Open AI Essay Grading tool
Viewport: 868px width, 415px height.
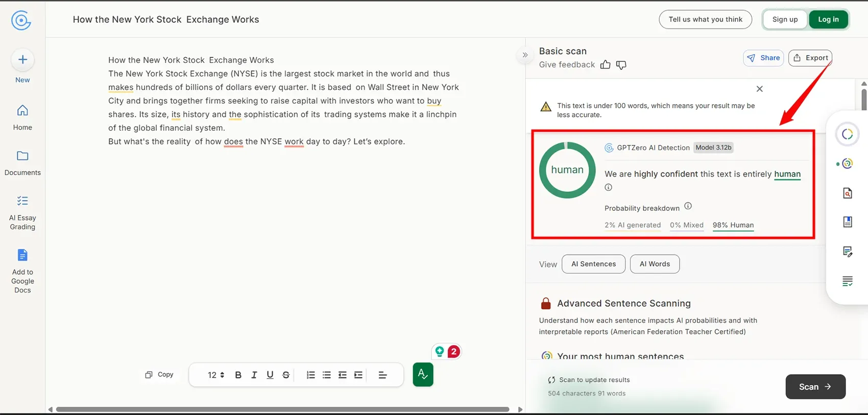(x=22, y=213)
